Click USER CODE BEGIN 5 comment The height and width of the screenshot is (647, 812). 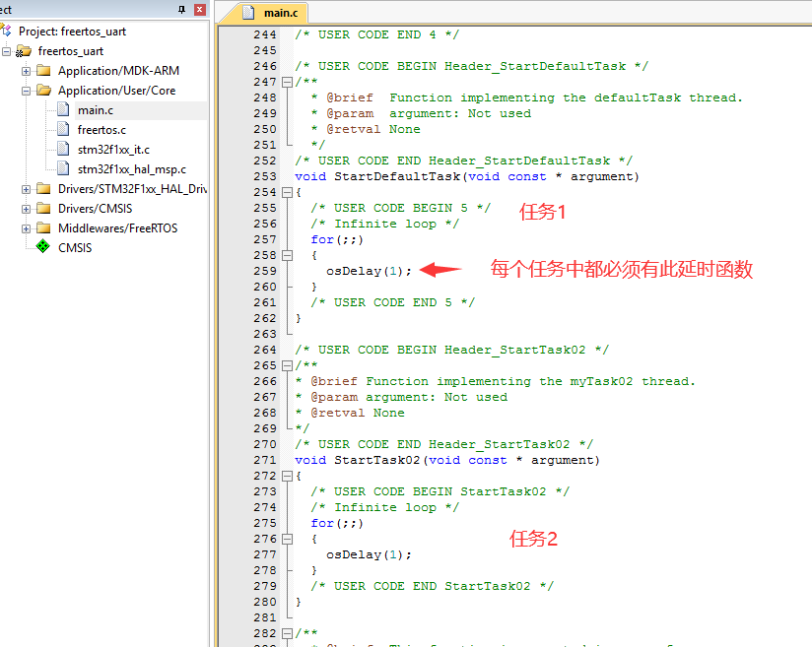coord(401,208)
